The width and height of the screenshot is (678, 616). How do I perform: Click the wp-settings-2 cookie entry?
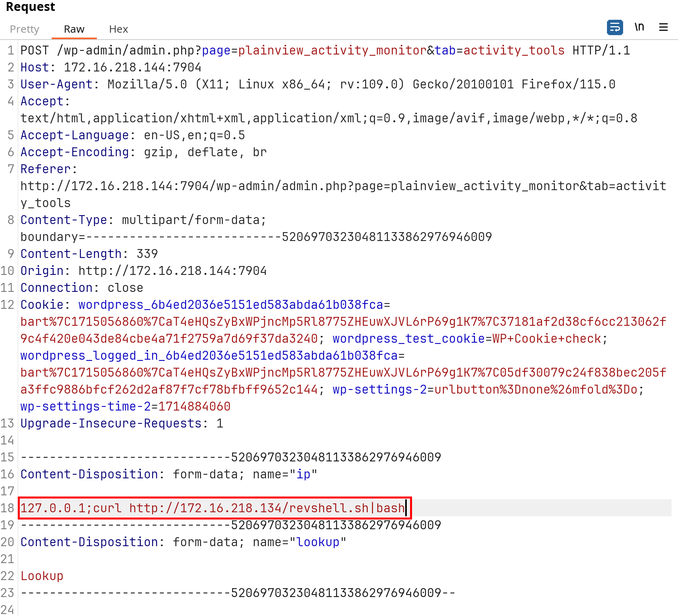485,390
